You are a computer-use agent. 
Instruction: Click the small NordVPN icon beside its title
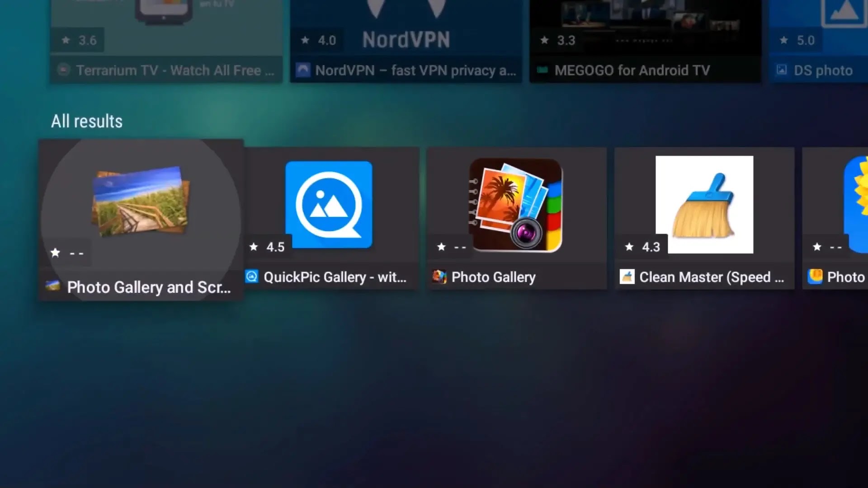(303, 70)
